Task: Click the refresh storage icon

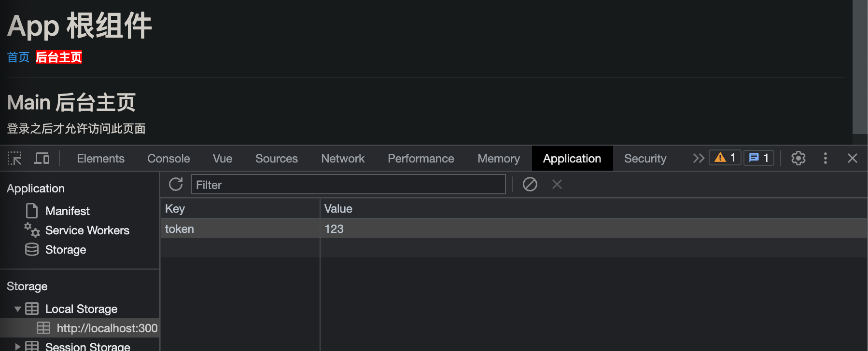Action: [176, 184]
